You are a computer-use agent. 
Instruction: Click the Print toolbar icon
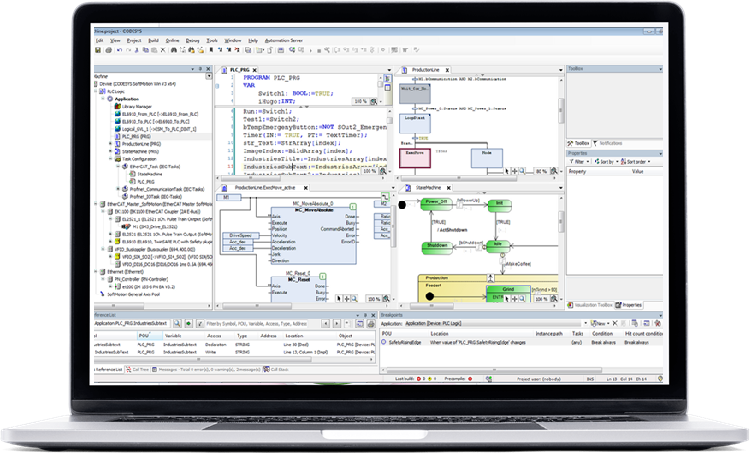(109, 50)
